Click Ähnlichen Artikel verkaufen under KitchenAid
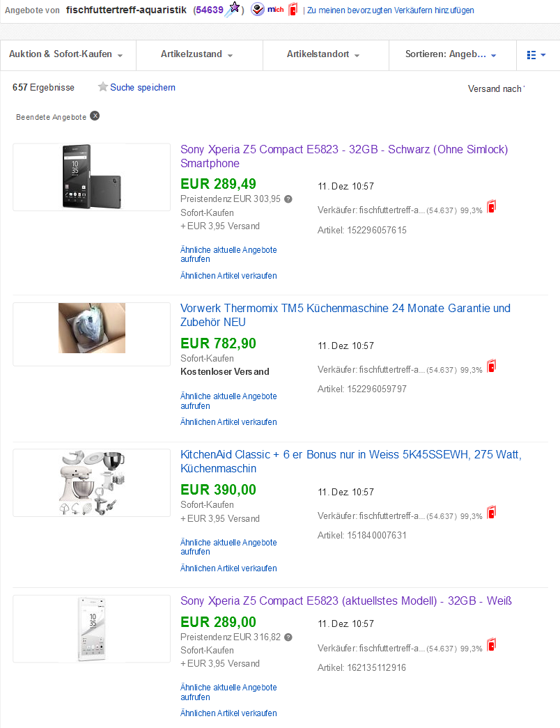The image size is (560, 728). 228,568
